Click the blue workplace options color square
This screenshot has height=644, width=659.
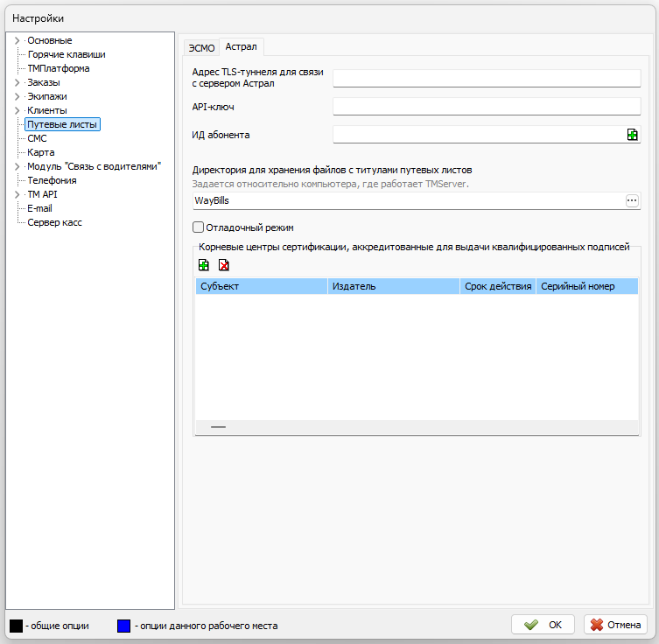coord(123,626)
